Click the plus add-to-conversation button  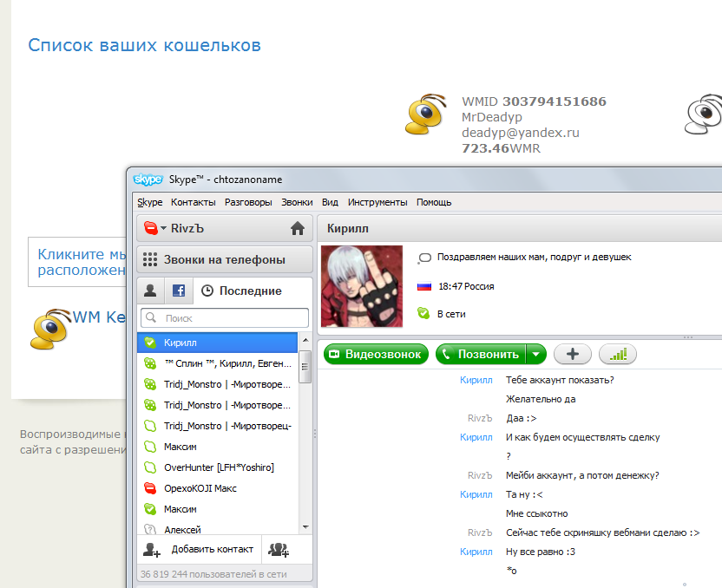pyautogui.click(x=573, y=354)
